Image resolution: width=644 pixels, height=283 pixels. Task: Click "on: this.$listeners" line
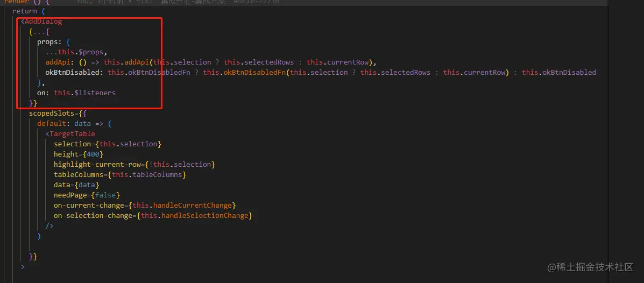76,93
